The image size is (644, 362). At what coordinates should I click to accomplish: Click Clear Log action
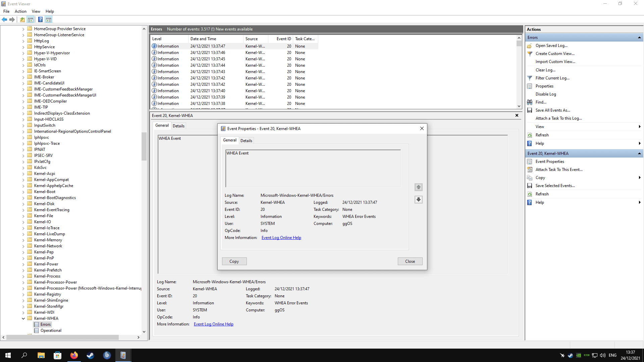[x=545, y=70]
